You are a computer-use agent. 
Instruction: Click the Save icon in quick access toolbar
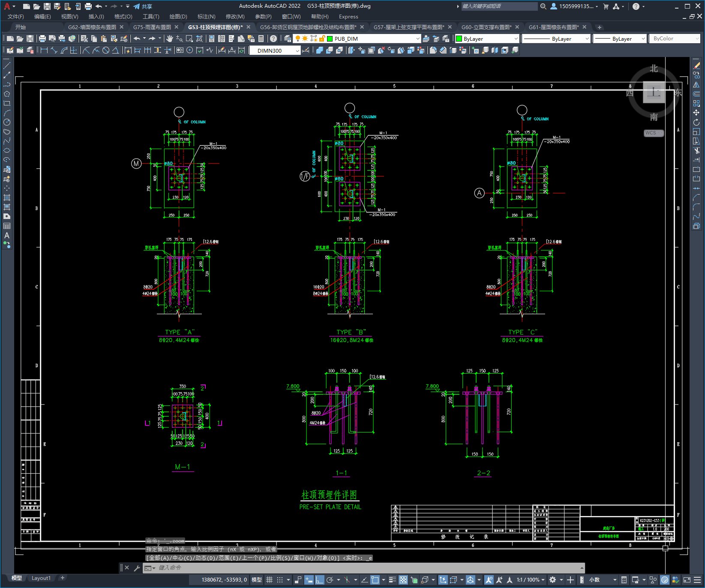click(x=47, y=6)
